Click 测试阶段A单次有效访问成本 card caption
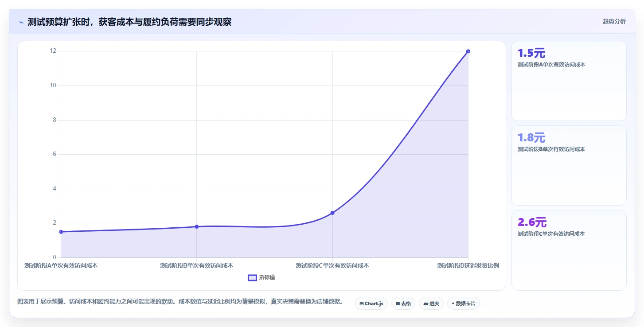This screenshot has height=327, width=644. [551, 65]
